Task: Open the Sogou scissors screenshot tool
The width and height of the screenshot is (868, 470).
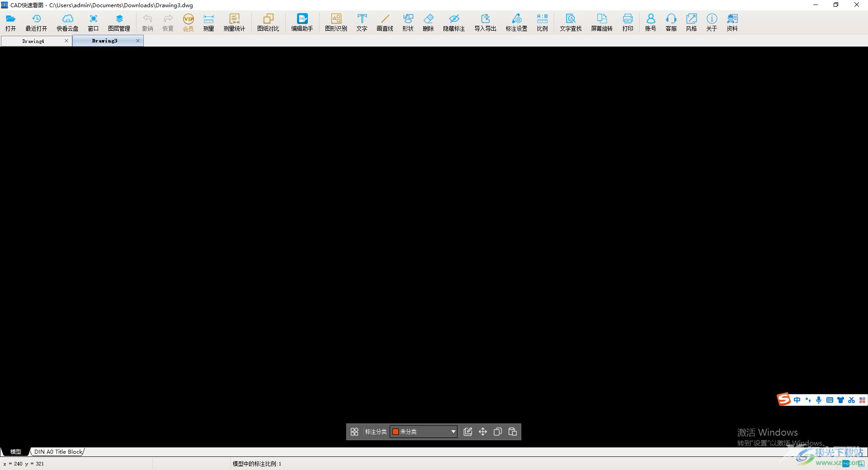Action: pyautogui.click(x=852, y=400)
